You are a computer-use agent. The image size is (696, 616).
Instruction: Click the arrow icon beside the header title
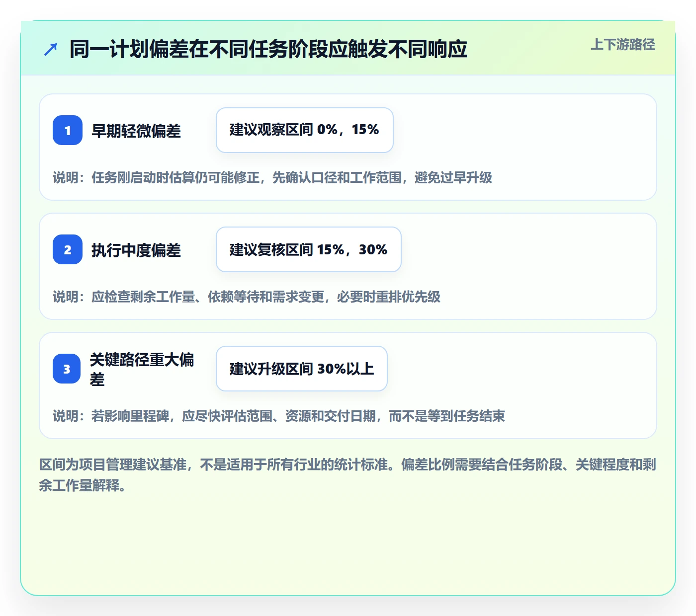(51, 49)
